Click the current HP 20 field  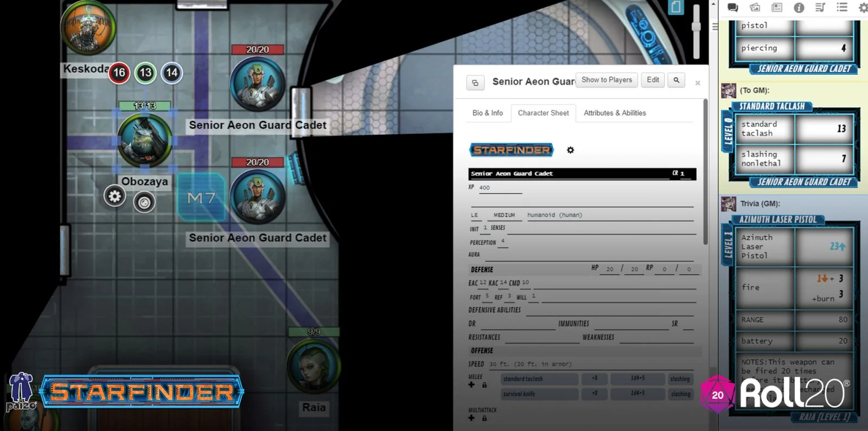pos(610,269)
